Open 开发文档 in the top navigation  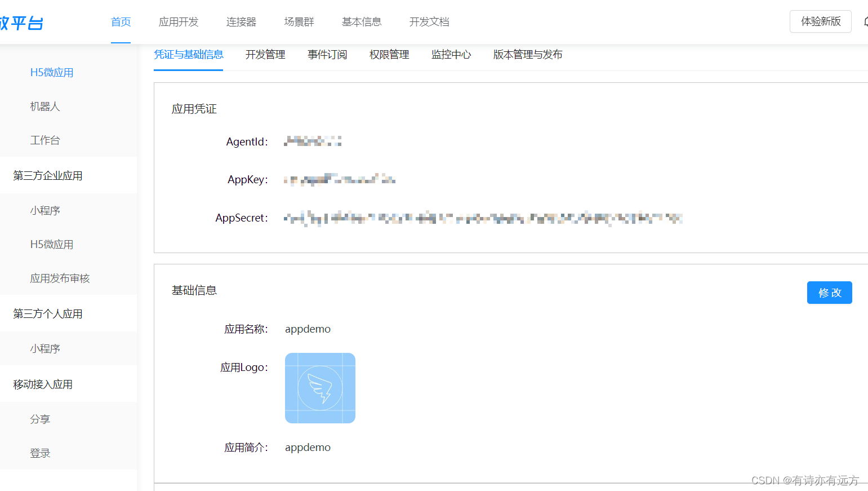tap(429, 22)
